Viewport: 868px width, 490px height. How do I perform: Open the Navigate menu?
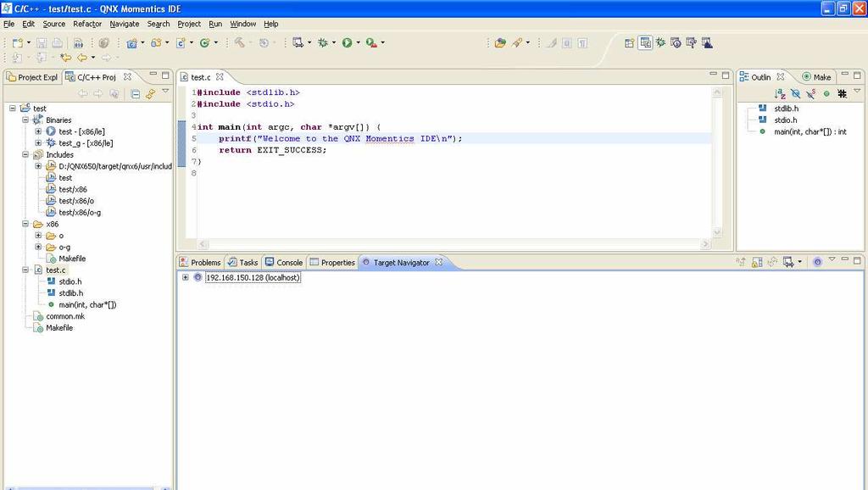125,24
